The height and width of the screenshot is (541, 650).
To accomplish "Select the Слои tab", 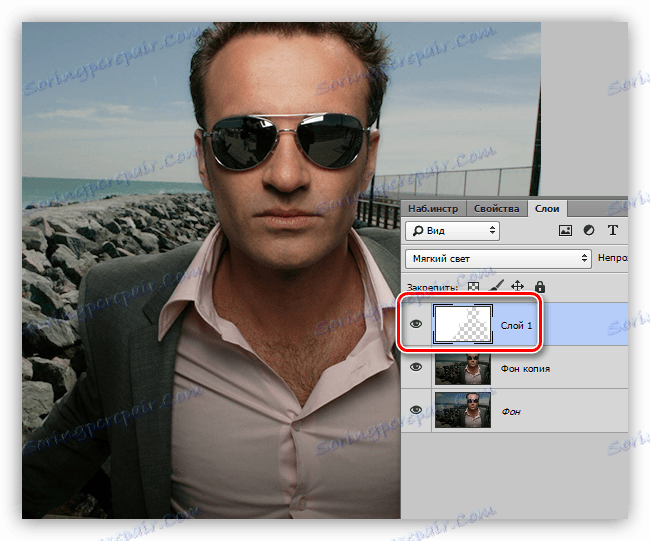I will coord(547,209).
